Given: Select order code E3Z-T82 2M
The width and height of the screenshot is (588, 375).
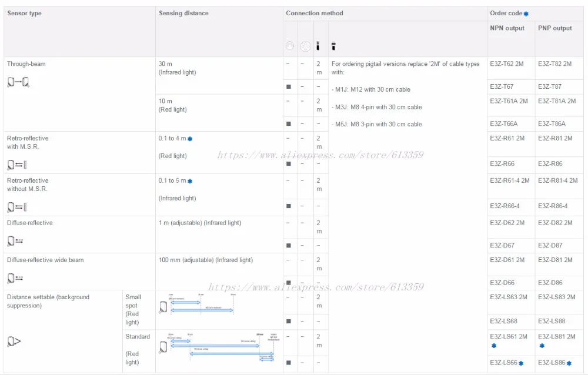Looking at the screenshot, I should [554, 63].
